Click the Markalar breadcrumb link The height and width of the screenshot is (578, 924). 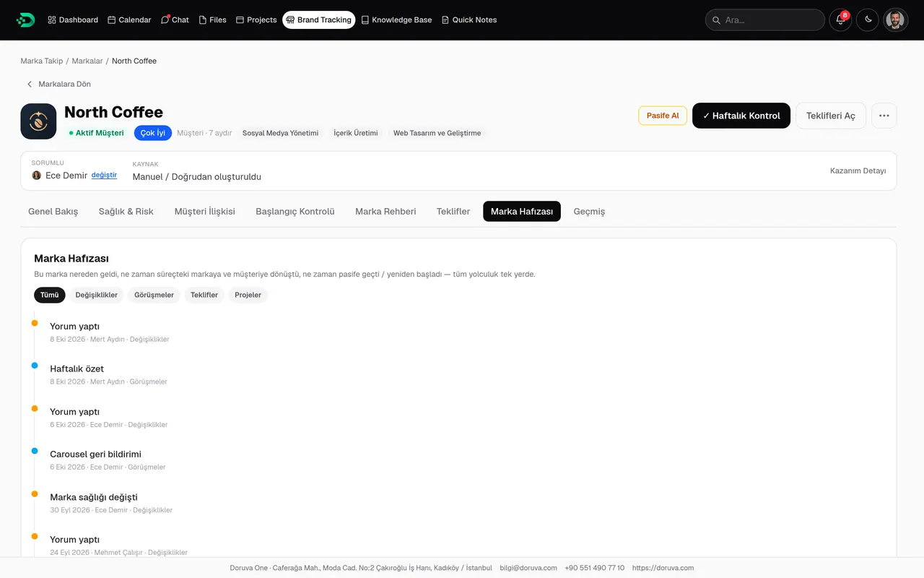[87, 61]
